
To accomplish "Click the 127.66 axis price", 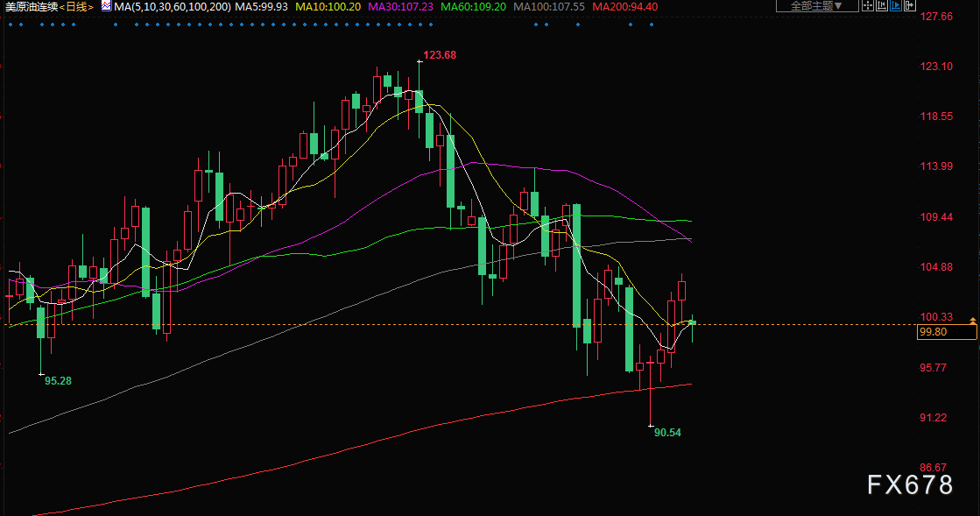I will (x=936, y=17).
